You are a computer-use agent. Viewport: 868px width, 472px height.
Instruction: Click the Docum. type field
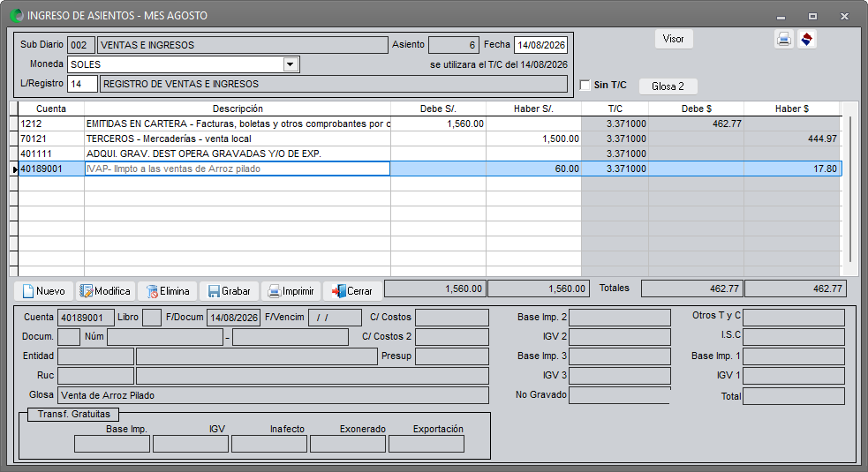[x=69, y=337]
